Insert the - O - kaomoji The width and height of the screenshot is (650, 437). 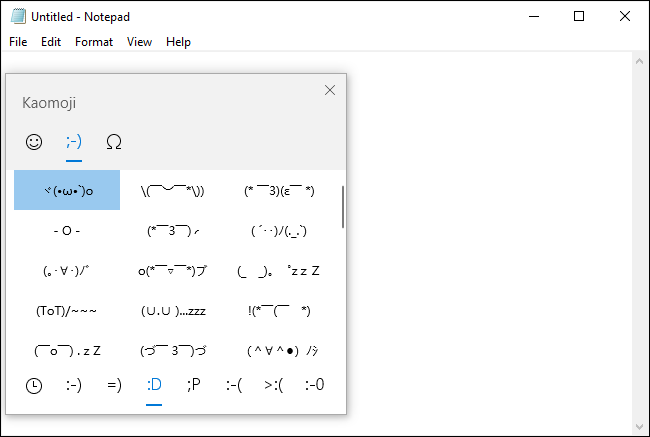coord(67,230)
